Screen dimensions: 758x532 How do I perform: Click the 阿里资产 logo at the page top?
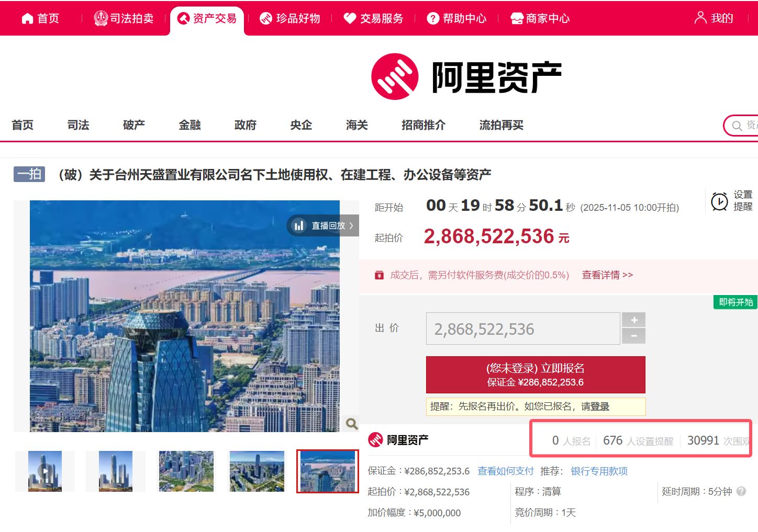point(466,77)
